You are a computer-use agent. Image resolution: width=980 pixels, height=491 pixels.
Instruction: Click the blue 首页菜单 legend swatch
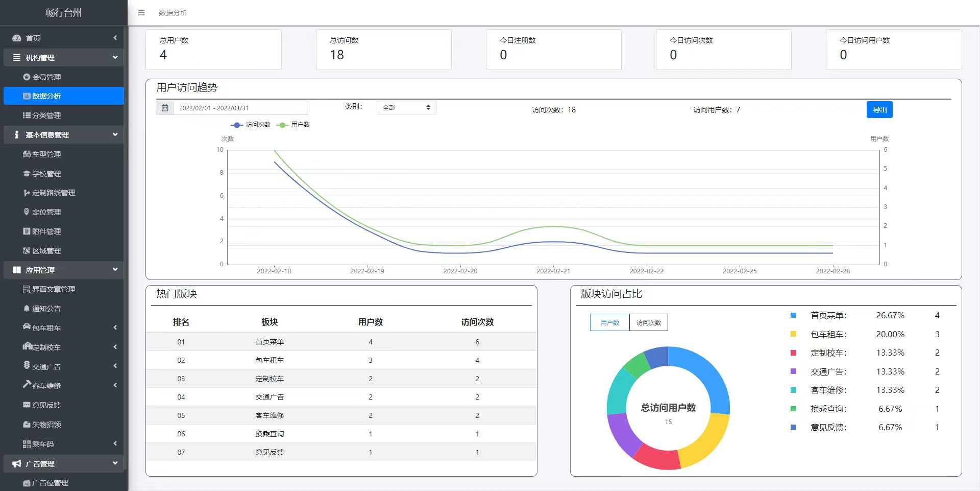[x=793, y=316]
